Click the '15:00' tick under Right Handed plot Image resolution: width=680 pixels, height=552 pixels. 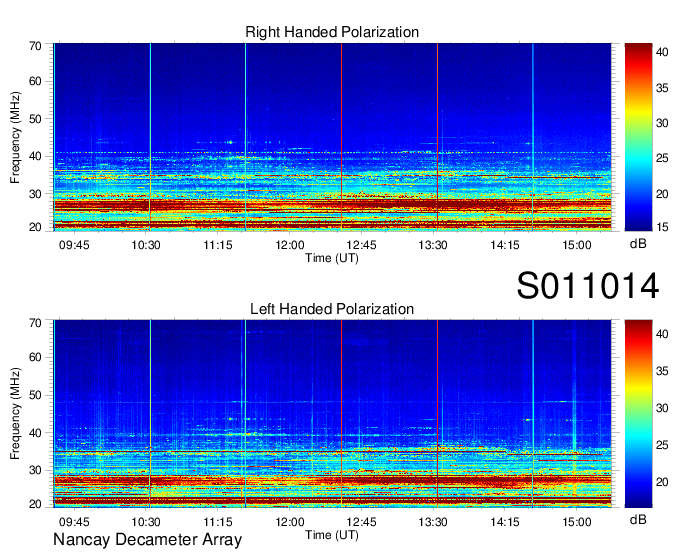pos(577,245)
